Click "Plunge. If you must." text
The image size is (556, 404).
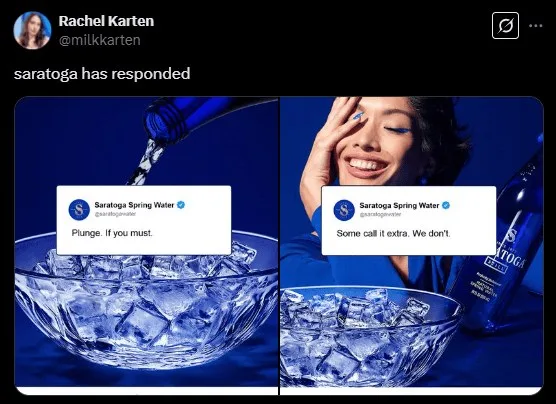click(112, 233)
